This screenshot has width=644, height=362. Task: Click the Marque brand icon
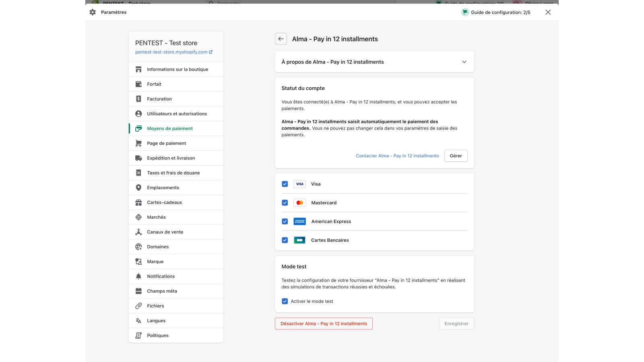(138, 261)
